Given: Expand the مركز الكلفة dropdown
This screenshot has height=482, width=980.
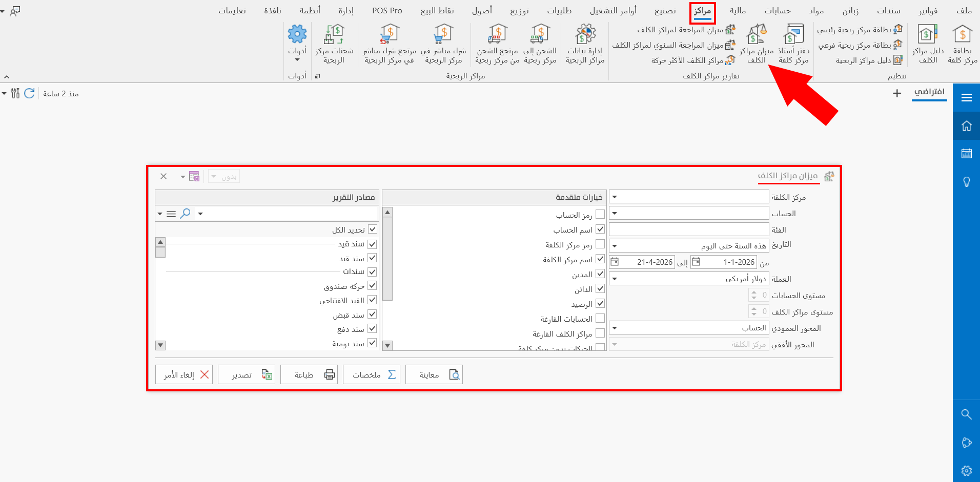Looking at the screenshot, I should (615, 197).
